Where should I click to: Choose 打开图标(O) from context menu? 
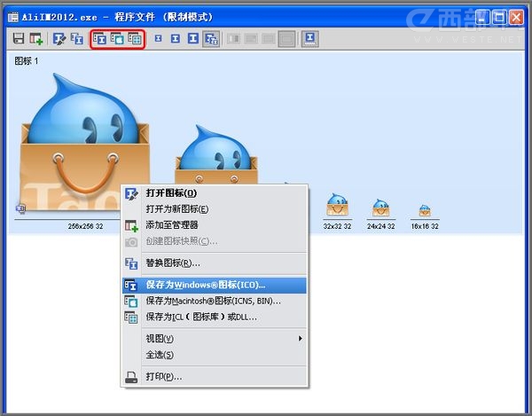[171, 192]
